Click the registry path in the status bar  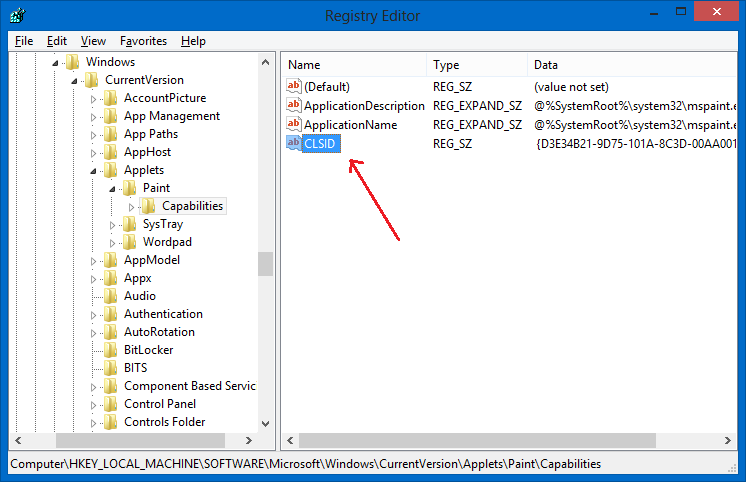[x=305, y=464]
